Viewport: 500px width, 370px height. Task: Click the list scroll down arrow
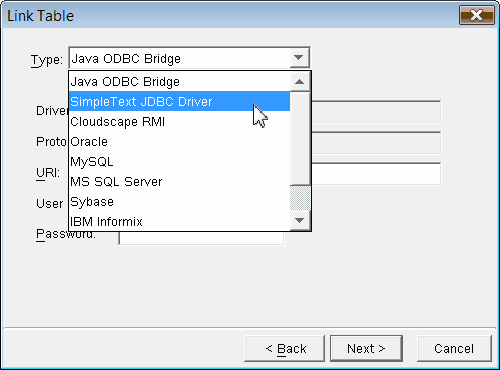coord(300,220)
